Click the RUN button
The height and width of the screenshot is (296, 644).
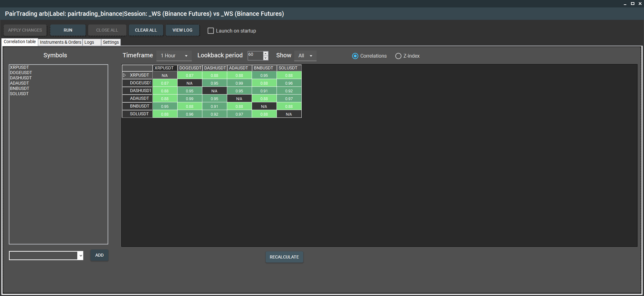(68, 30)
